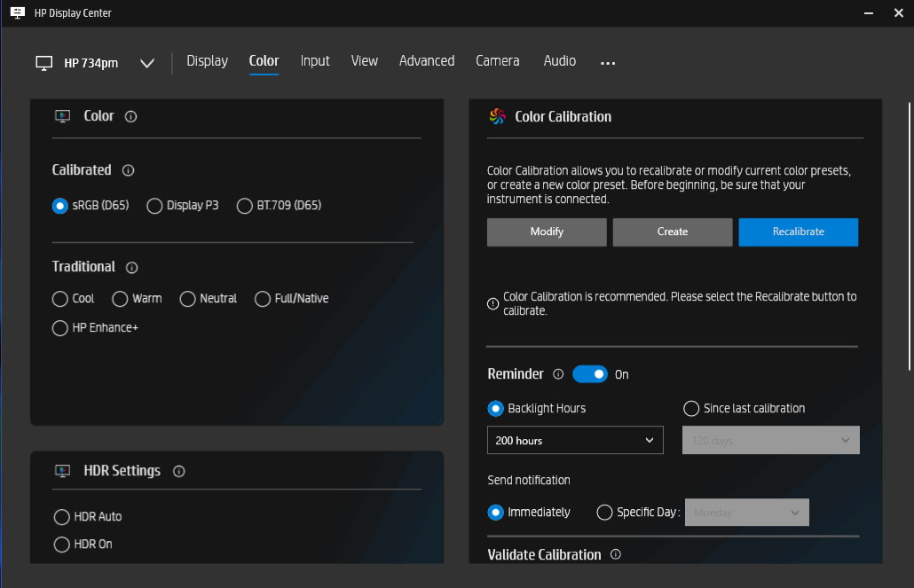Select the sRGB (D65) calibrated preset
This screenshot has height=588, width=914.
click(91, 206)
